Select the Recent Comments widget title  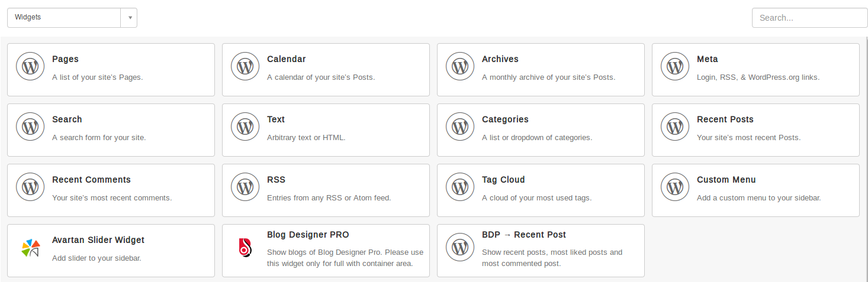click(x=91, y=180)
